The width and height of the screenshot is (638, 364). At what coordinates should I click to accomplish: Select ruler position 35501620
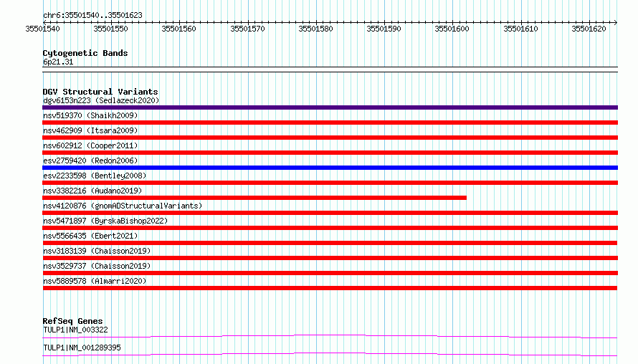pos(589,29)
